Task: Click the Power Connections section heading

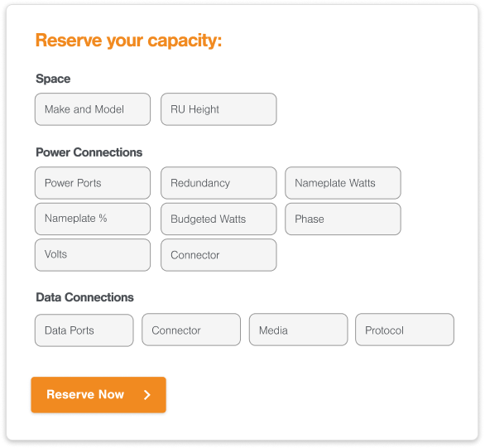Action: [x=89, y=152]
